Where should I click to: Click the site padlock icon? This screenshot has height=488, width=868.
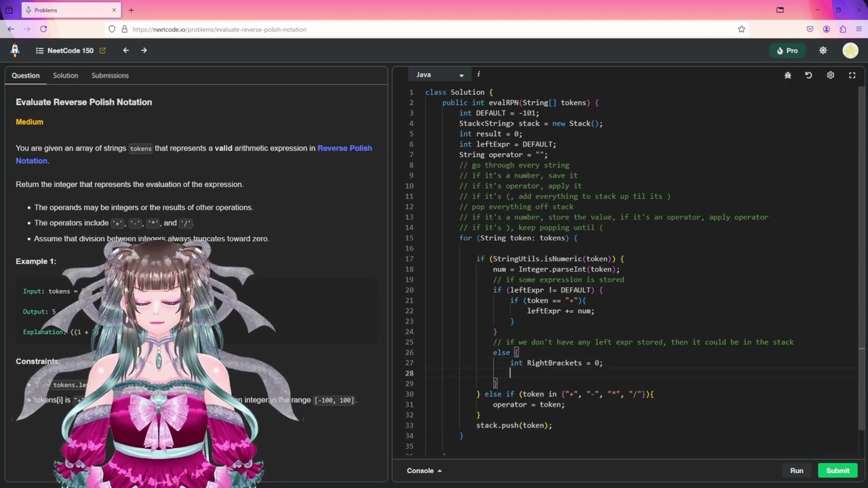click(124, 29)
